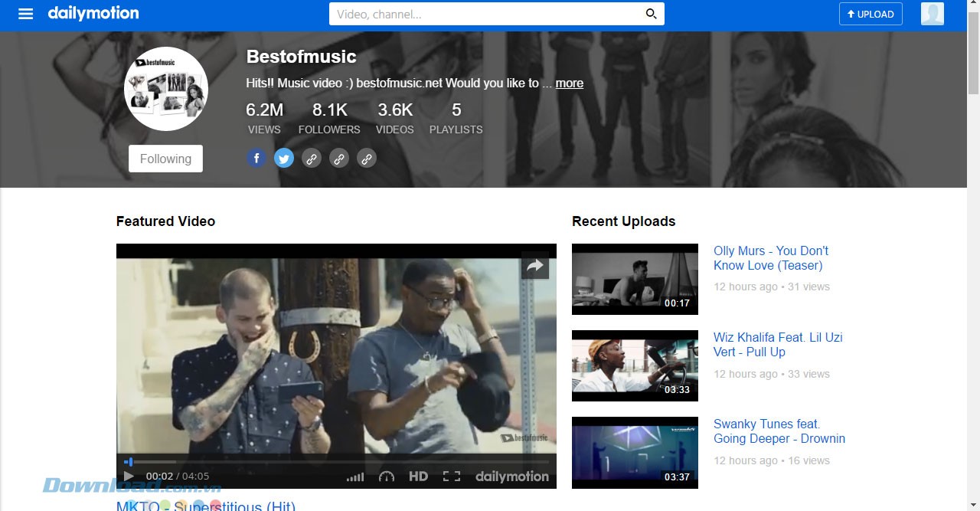980x511 pixels.
Task: Click the video progress seek bar
Action: pyautogui.click(x=337, y=462)
